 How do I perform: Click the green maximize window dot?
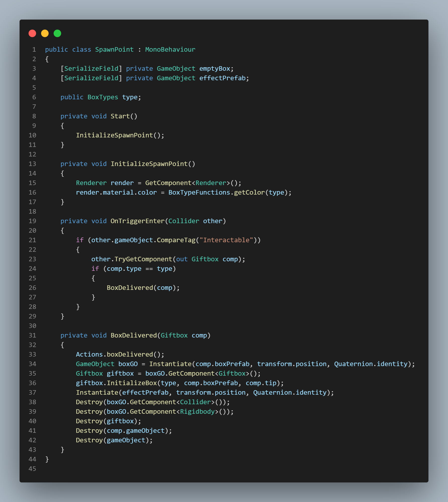tap(57, 33)
